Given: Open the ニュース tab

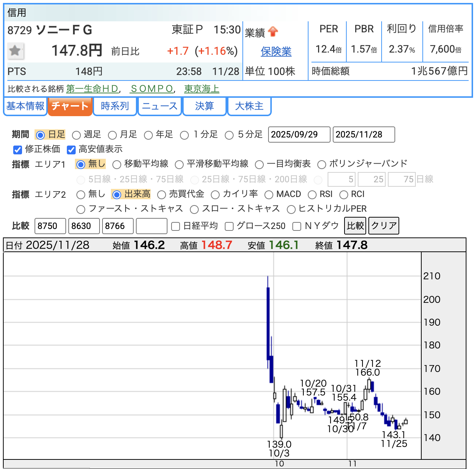Looking at the screenshot, I should (160, 106).
